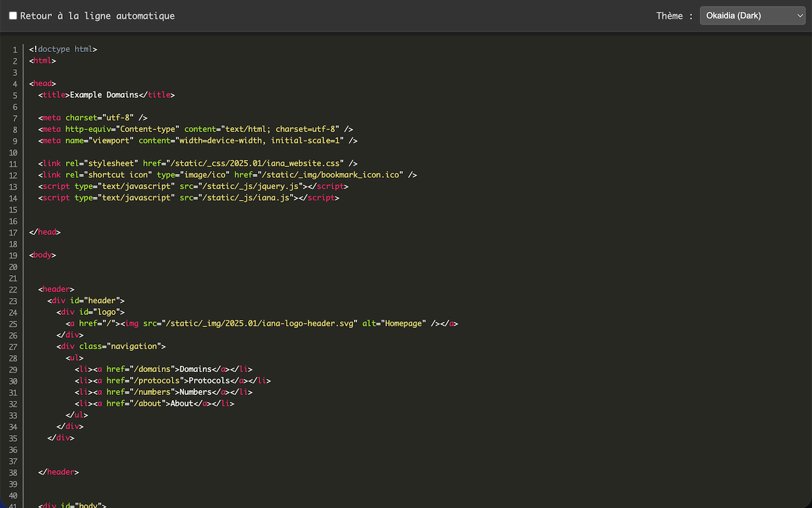Image resolution: width=812 pixels, height=508 pixels.
Task: Click the closing header tag on line 38
Action: point(58,472)
